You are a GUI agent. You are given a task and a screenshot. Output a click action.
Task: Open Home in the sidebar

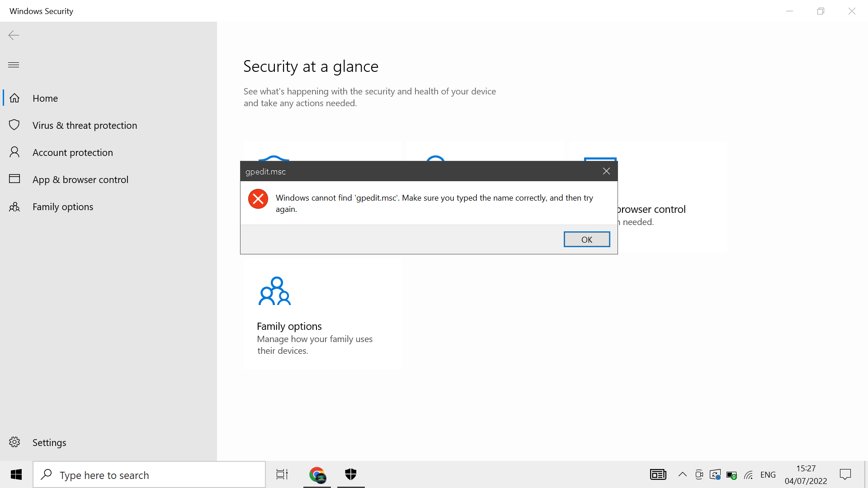[45, 98]
